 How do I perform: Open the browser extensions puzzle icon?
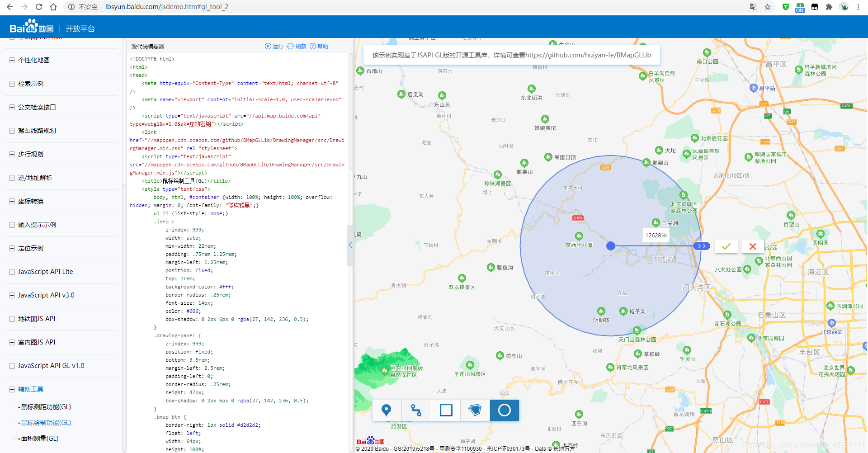pyautogui.click(x=829, y=7)
